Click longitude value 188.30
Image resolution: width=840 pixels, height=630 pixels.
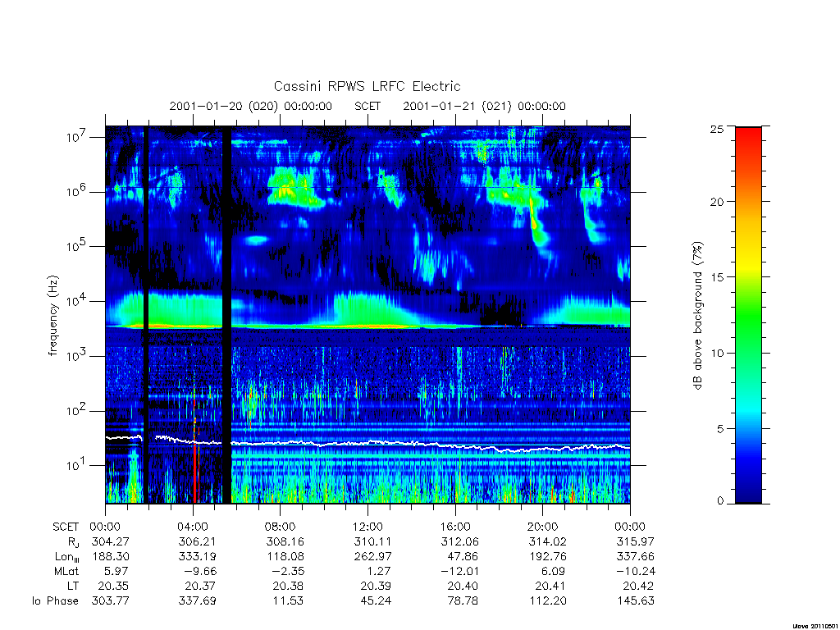point(111,557)
